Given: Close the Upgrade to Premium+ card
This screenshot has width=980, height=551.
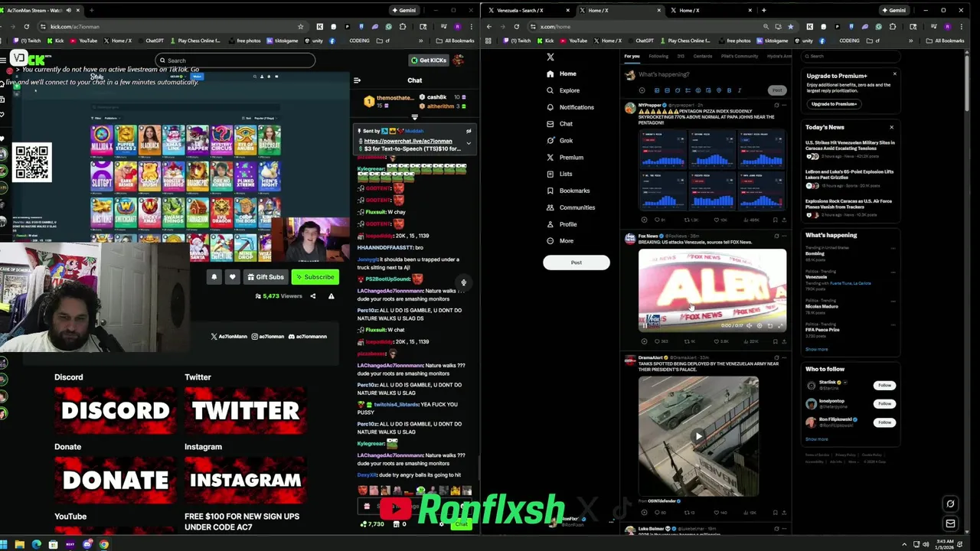Looking at the screenshot, I should click(x=894, y=74).
